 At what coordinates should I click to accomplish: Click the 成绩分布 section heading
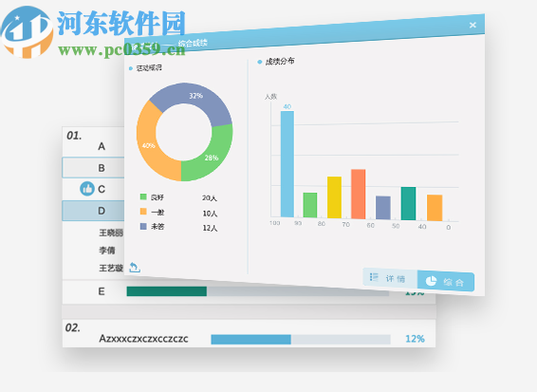pos(280,62)
